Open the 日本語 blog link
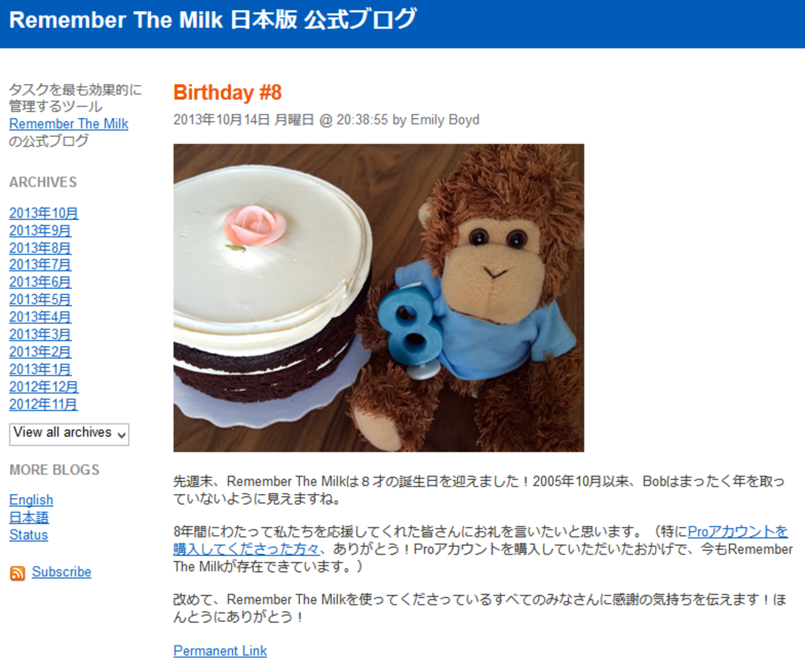This screenshot has height=672, width=805. [29, 517]
